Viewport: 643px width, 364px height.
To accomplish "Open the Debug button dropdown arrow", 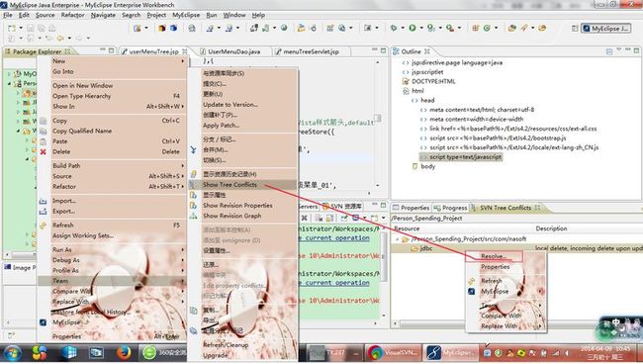I will 403,28.
